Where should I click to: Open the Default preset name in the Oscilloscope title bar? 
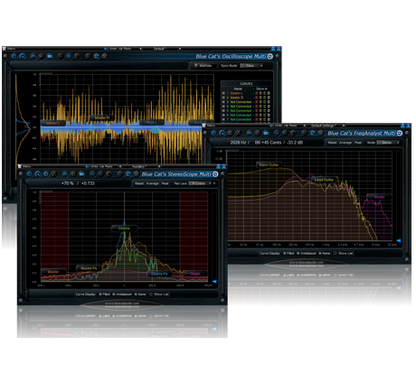pos(160,49)
